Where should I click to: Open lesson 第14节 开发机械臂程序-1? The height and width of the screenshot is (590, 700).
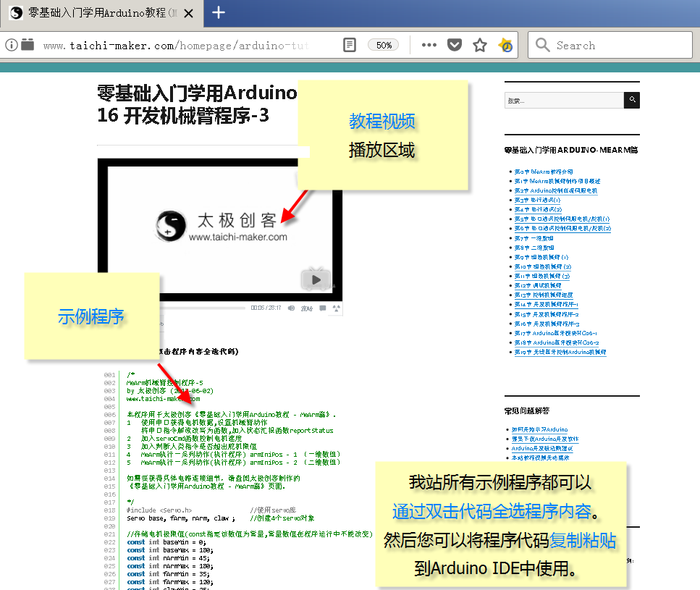pyautogui.click(x=546, y=304)
